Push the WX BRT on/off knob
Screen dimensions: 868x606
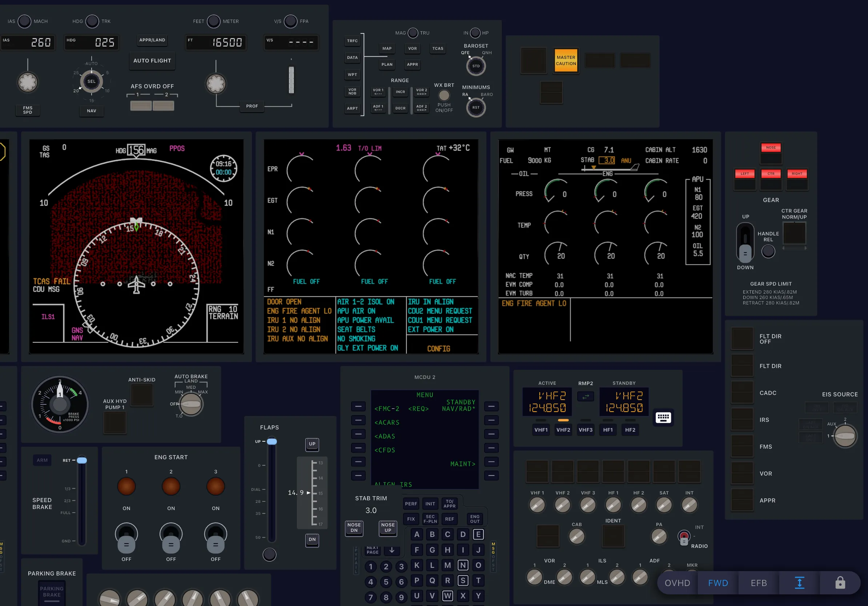pyautogui.click(x=444, y=95)
